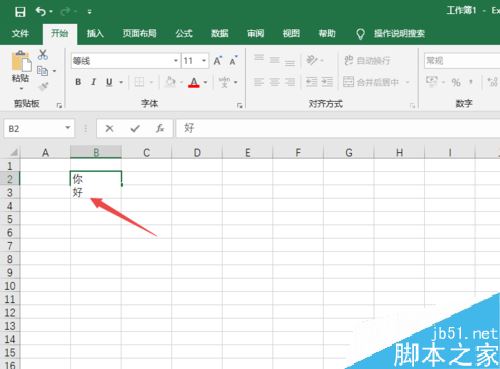This screenshot has height=369, width=500.
Task: Apply accounting currency format
Action: [x=432, y=82]
